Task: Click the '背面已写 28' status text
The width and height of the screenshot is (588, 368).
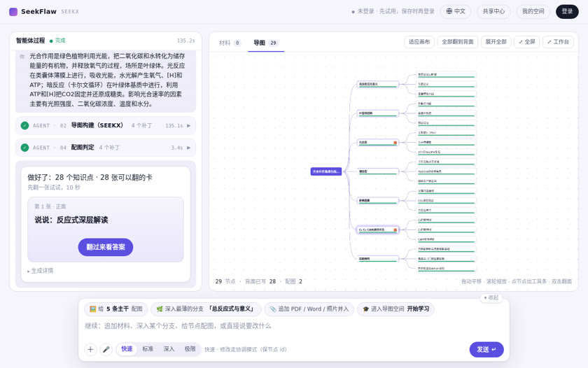Action: click(260, 281)
